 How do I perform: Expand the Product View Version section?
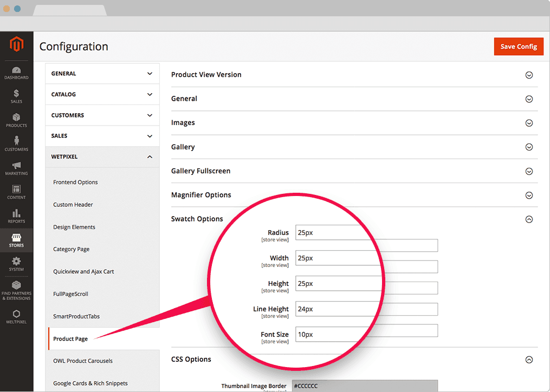pyautogui.click(x=529, y=75)
